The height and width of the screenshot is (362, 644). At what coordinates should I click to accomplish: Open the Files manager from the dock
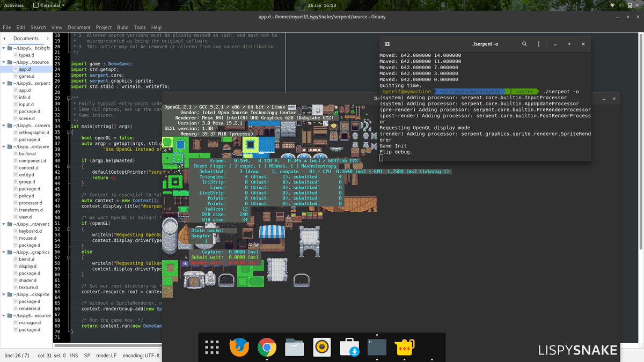[295, 348]
